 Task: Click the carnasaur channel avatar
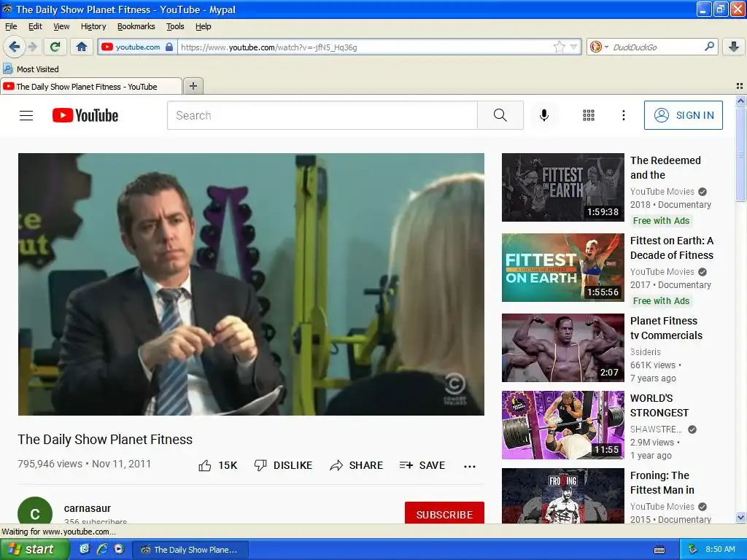click(x=35, y=511)
